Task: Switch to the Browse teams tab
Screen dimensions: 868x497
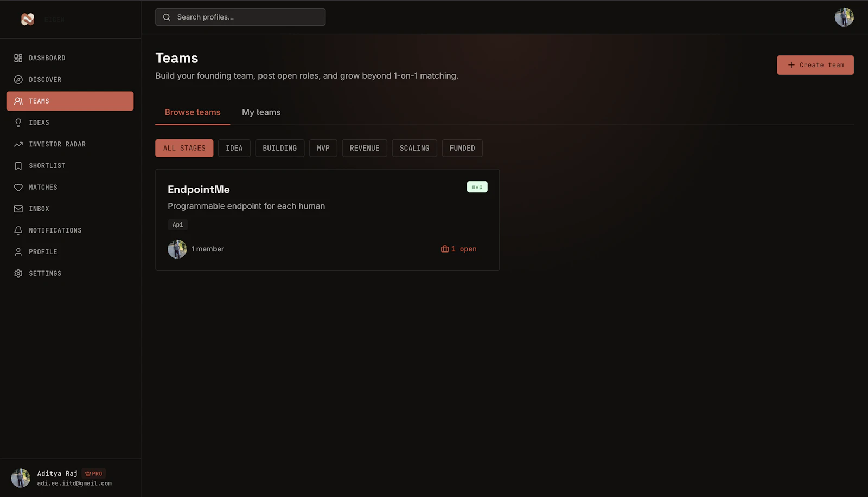Action: coord(193,112)
